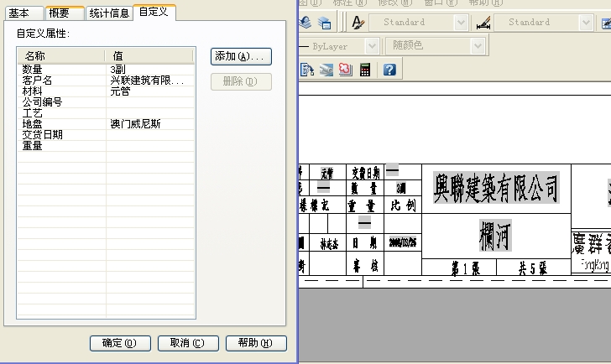The image size is (611, 364).
Task: Click the 添加(A)... button
Action: 241,56
